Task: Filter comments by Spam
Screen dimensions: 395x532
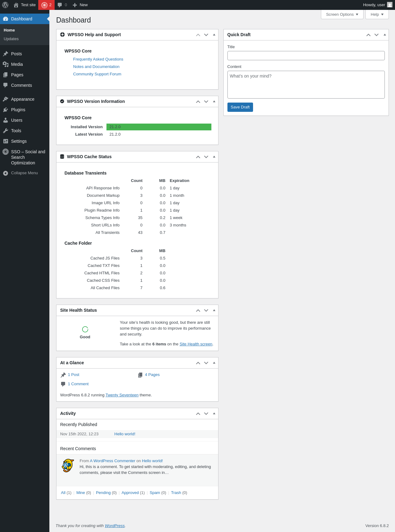Action: click(155, 493)
